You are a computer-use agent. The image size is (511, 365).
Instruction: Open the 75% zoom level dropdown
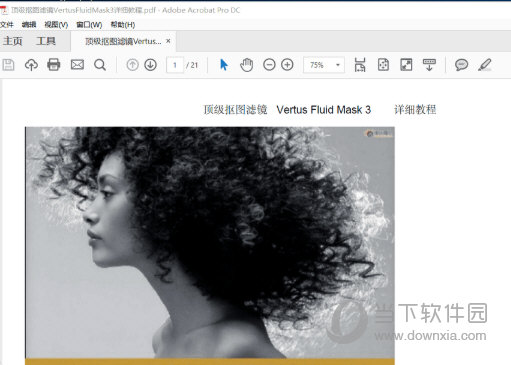[x=324, y=65]
